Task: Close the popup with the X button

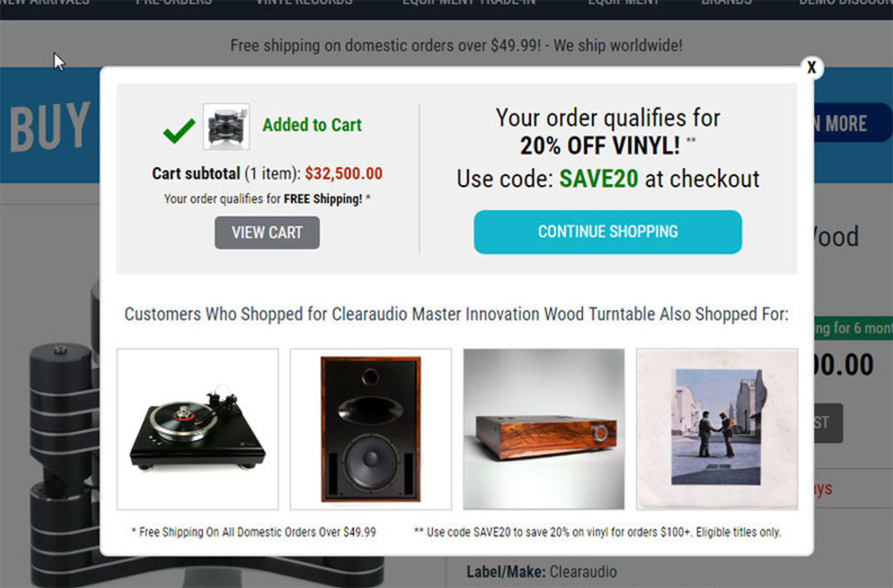Action: point(812,67)
